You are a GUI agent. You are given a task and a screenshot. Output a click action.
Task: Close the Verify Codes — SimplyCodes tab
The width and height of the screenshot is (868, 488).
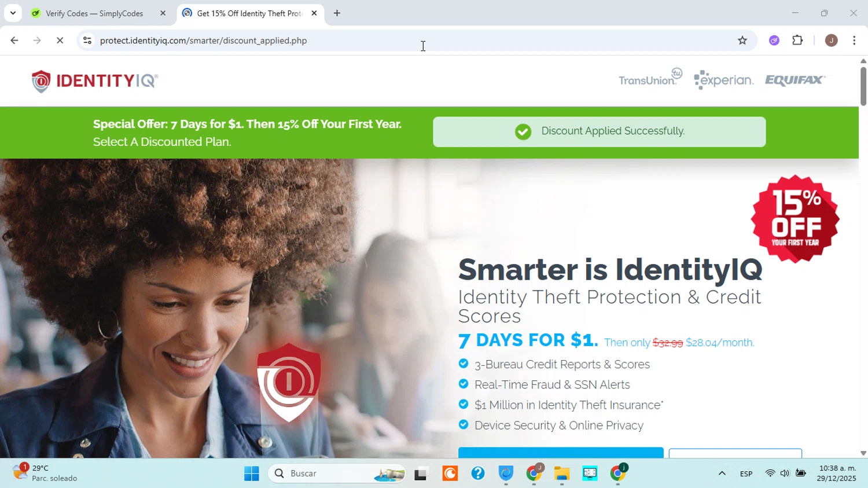pos(163,13)
